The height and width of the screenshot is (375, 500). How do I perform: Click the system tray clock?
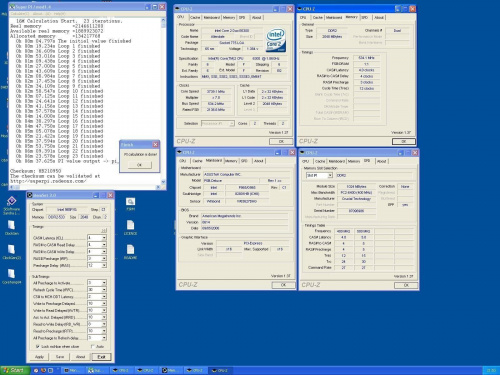tap(491, 370)
